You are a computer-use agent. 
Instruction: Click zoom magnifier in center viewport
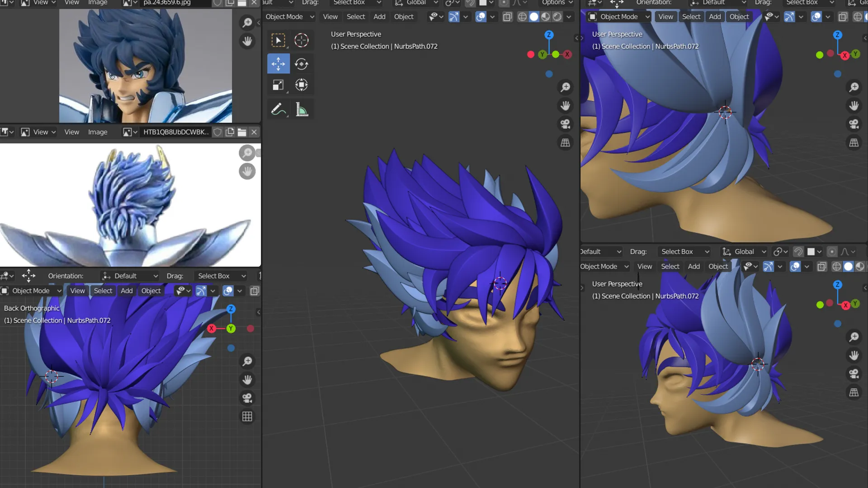(x=565, y=87)
